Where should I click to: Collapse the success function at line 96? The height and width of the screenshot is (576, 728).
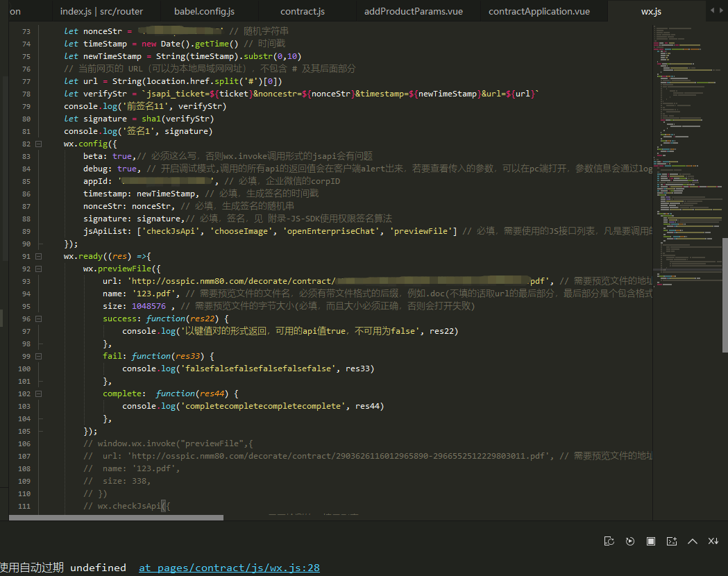pos(39,319)
